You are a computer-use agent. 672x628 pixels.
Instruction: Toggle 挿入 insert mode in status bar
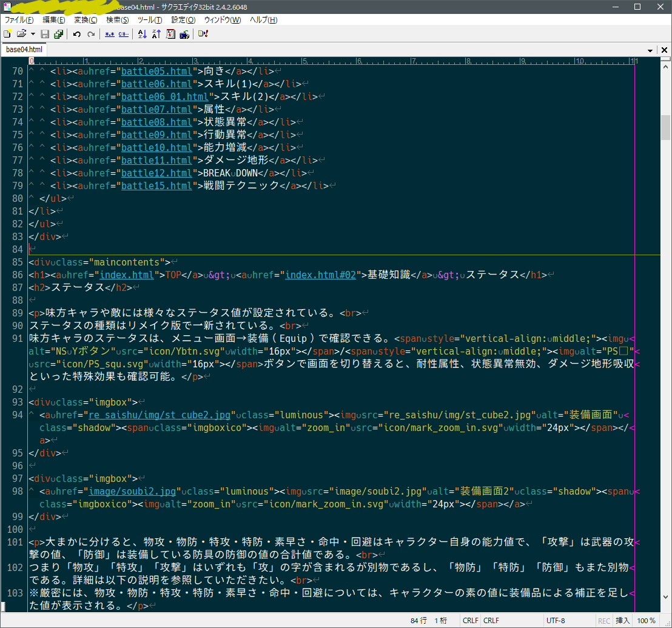click(623, 621)
